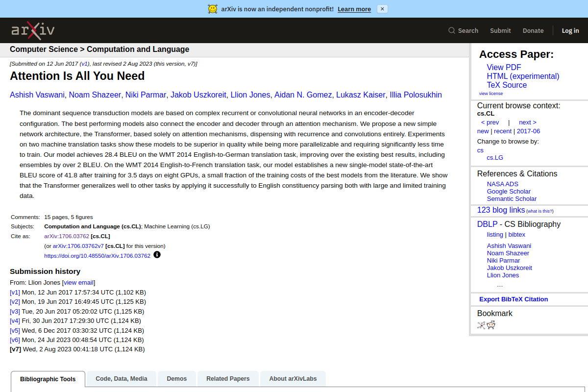Click the 15 pages, 5 figures comment
This screenshot has width=588, height=392.
coord(68,217)
